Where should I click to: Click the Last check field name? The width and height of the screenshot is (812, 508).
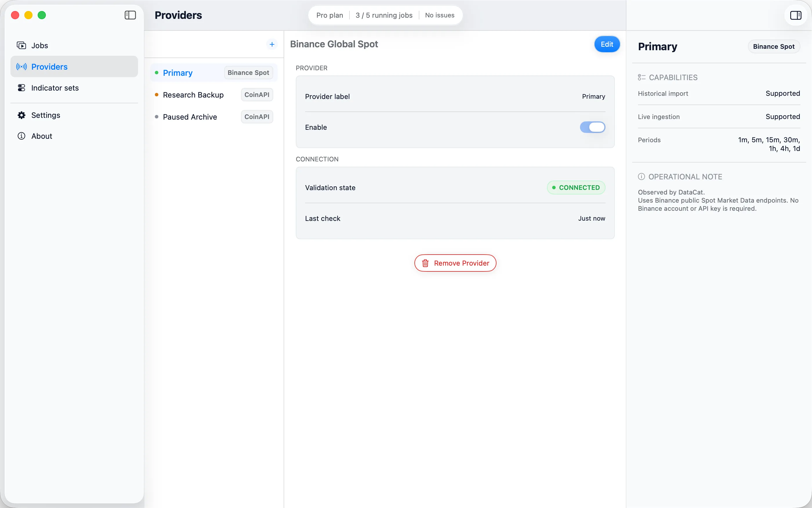pyautogui.click(x=322, y=218)
